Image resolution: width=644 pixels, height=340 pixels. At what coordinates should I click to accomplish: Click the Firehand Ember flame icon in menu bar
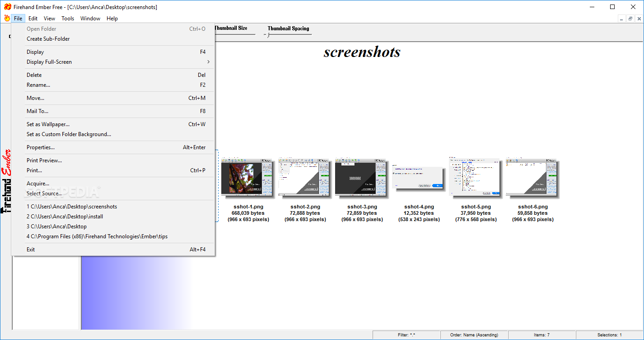(x=7, y=19)
